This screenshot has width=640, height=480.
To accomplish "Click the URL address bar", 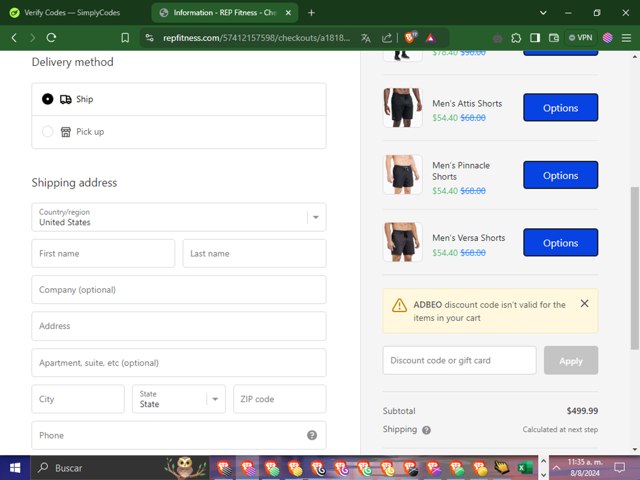I will click(256, 38).
